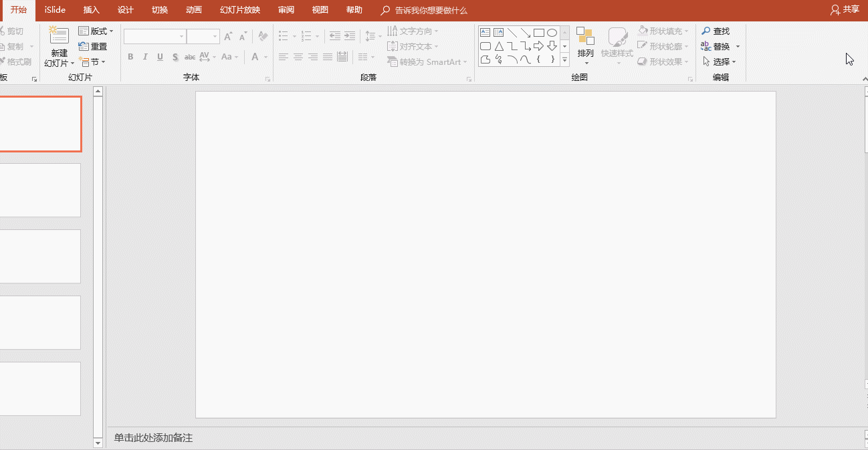Screen dimensions: 868x450
Task: Click the font name combo box
Action: tap(154, 36)
